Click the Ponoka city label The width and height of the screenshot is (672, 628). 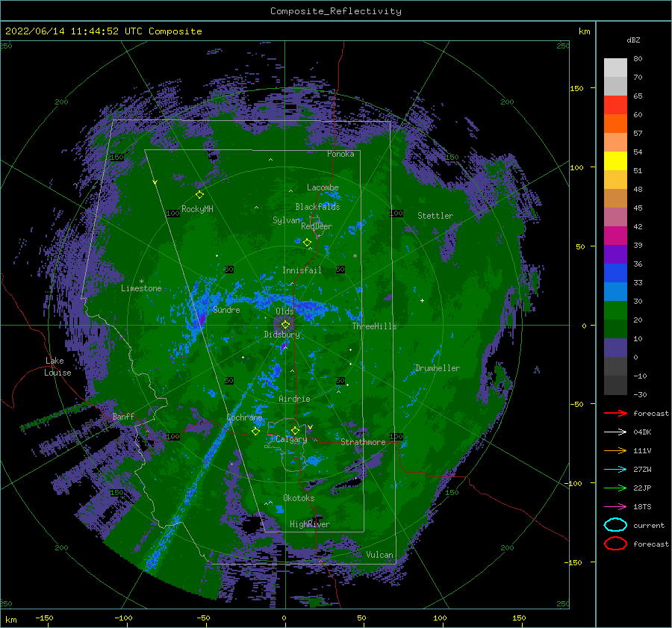340,154
